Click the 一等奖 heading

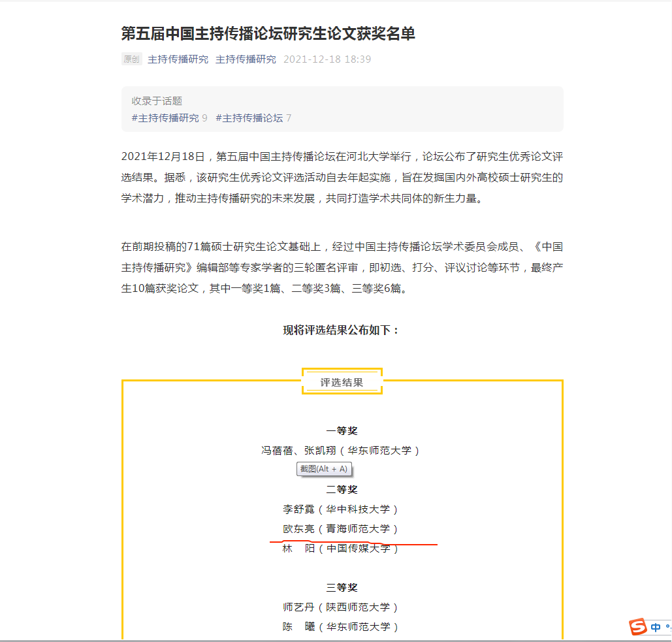coord(342,431)
